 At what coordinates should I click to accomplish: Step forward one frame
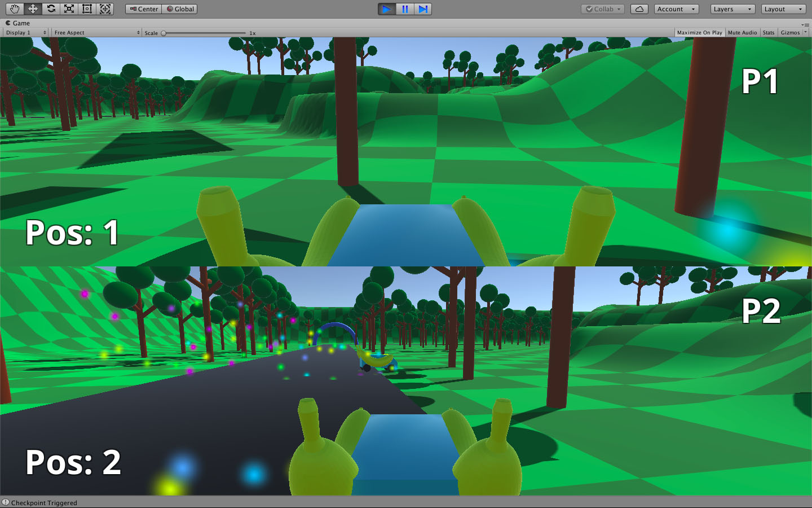click(423, 9)
